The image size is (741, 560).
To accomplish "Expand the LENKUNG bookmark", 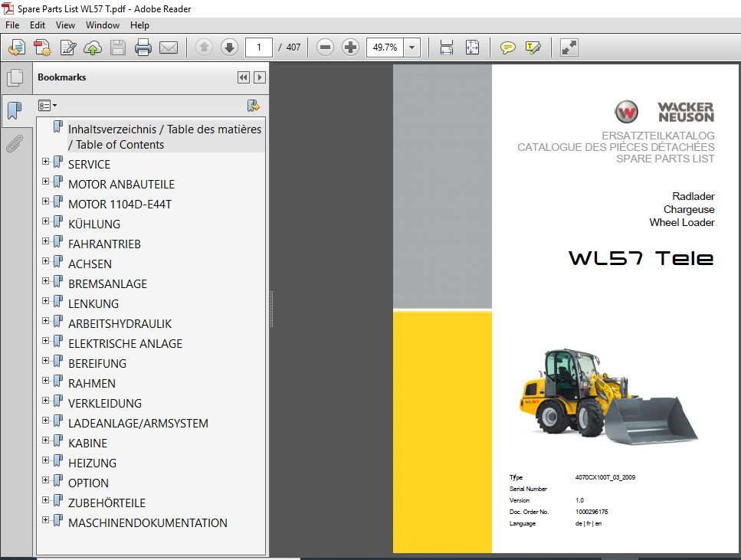I will tap(45, 301).
